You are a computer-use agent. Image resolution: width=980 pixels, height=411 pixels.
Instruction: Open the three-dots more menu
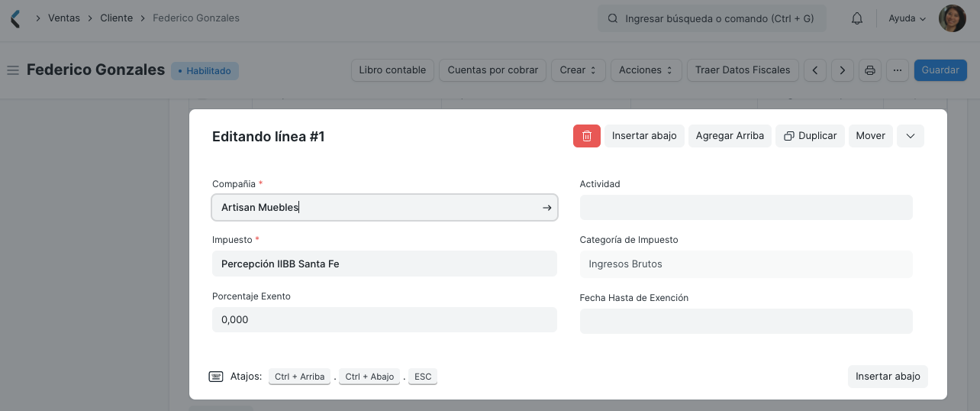pyautogui.click(x=898, y=70)
